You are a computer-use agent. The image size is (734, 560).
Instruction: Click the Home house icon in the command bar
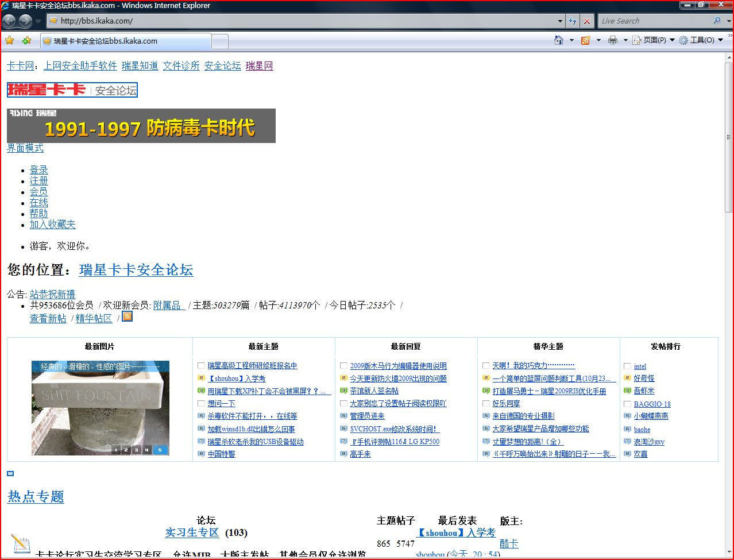558,40
